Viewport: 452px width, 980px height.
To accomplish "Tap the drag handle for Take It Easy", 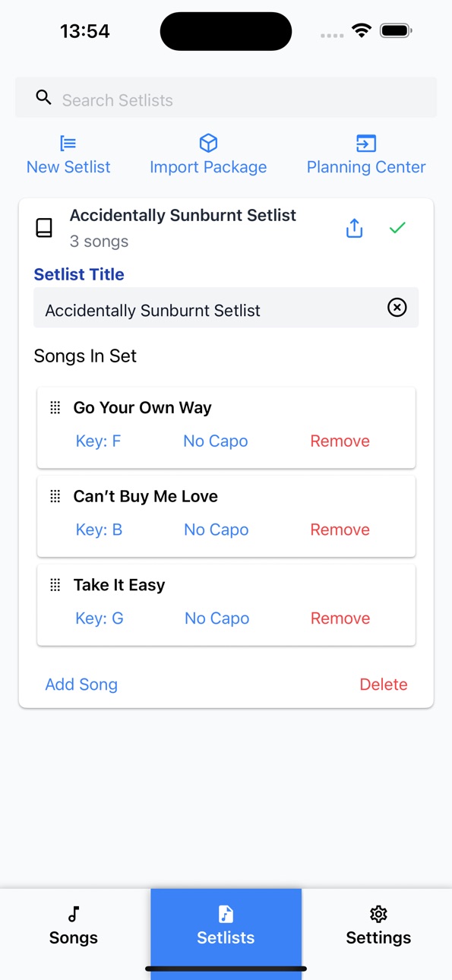I will tap(55, 586).
